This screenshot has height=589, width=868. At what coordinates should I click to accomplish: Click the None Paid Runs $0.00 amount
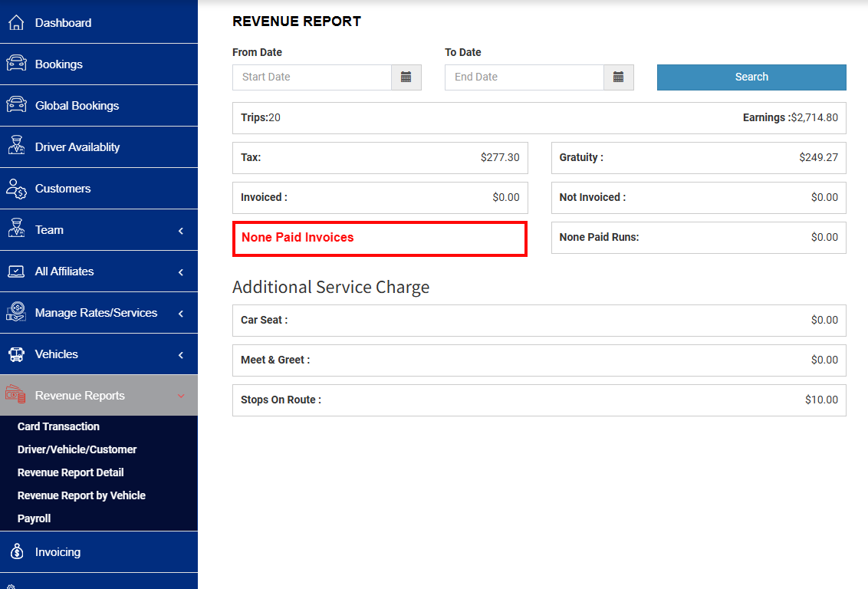[x=824, y=238]
